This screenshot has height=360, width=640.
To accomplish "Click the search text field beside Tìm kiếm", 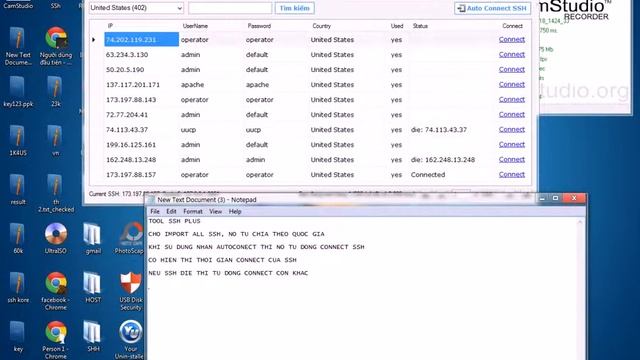I will (x=230, y=8).
